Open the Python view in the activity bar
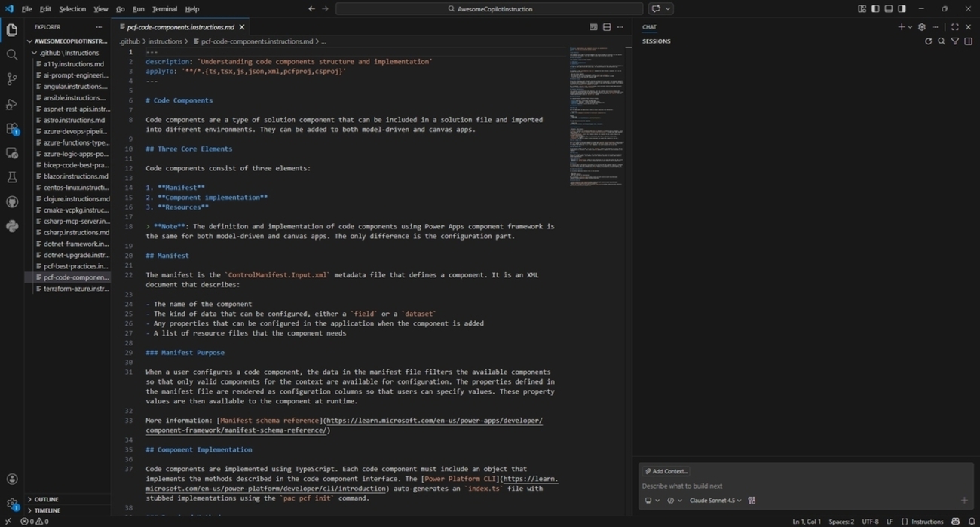The height and width of the screenshot is (527, 980). [12, 226]
